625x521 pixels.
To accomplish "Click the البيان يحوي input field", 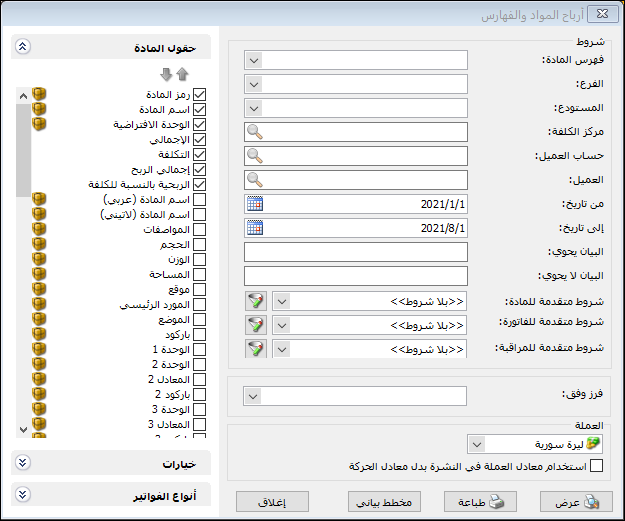I will [x=356, y=252].
